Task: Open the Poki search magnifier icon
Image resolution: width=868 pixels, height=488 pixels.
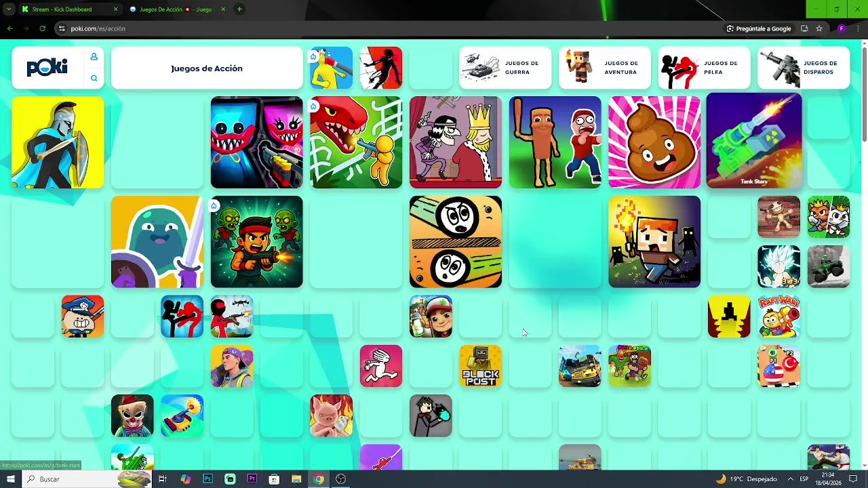Action: (94, 79)
